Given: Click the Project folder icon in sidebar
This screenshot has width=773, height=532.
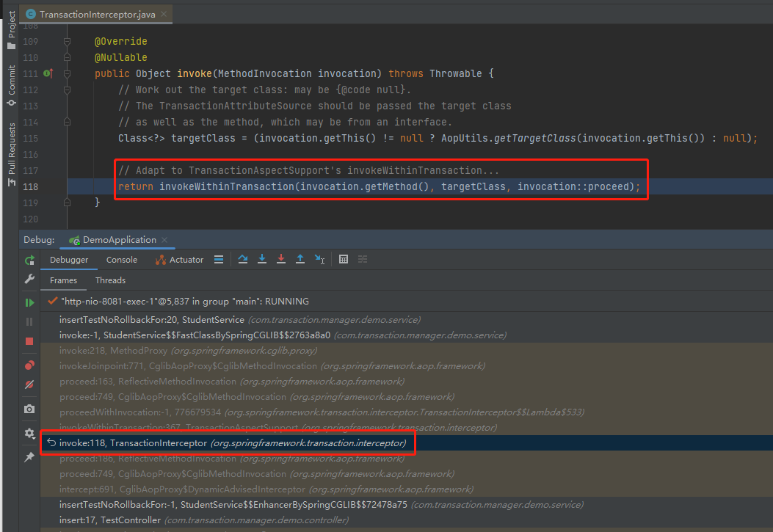Looking at the screenshot, I should tap(11, 45).
